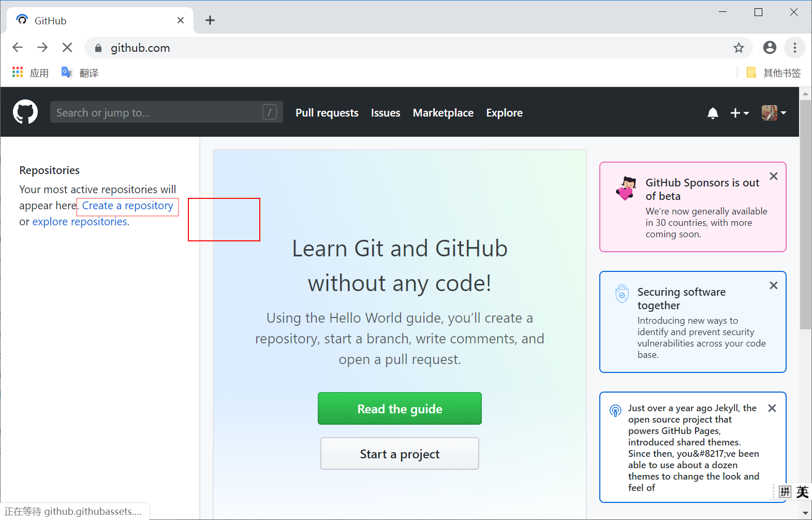
Task: Click the GitHub Octocat logo
Action: (25, 112)
